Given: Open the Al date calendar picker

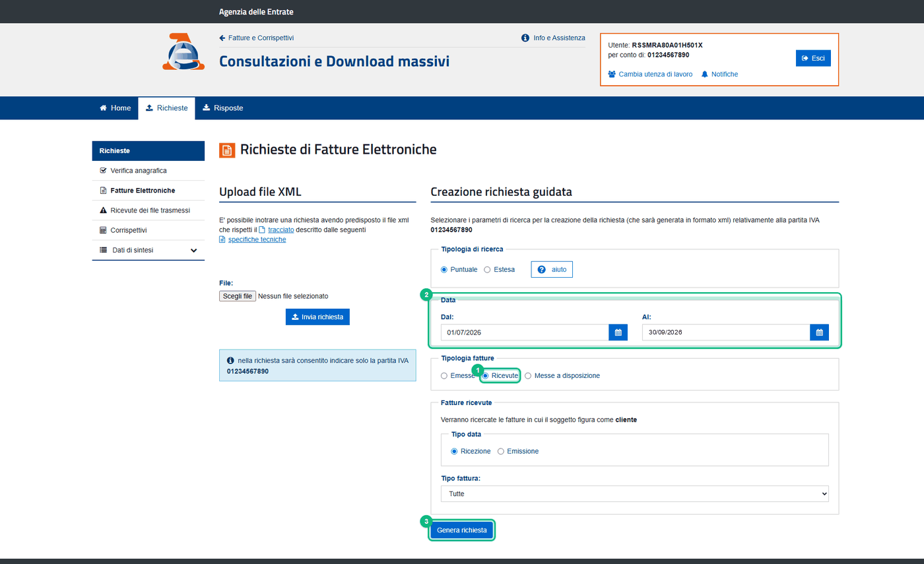Looking at the screenshot, I should click(819, 332).
